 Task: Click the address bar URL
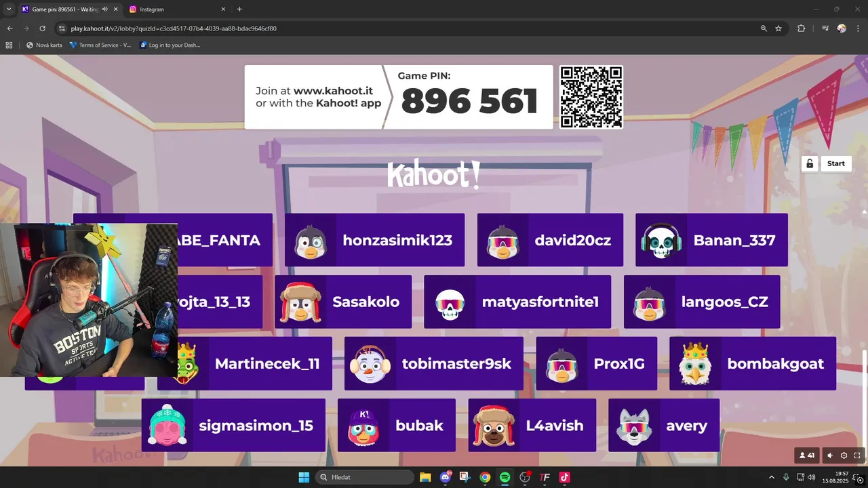point(174,28)
